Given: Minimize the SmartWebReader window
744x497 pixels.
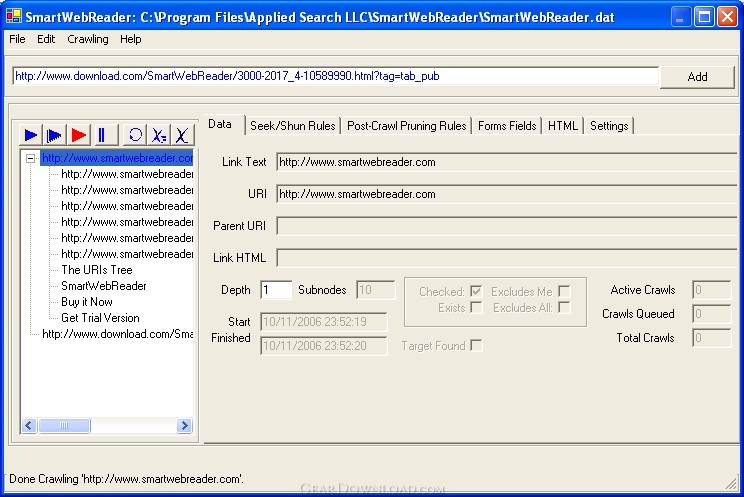Looking at the screenshot, I should point(681,18).
